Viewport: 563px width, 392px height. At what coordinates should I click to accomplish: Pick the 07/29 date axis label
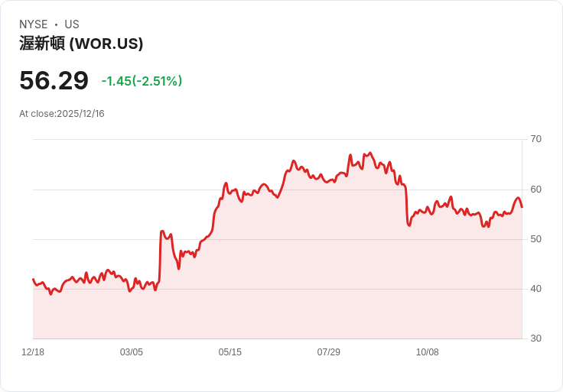(329, 352)
